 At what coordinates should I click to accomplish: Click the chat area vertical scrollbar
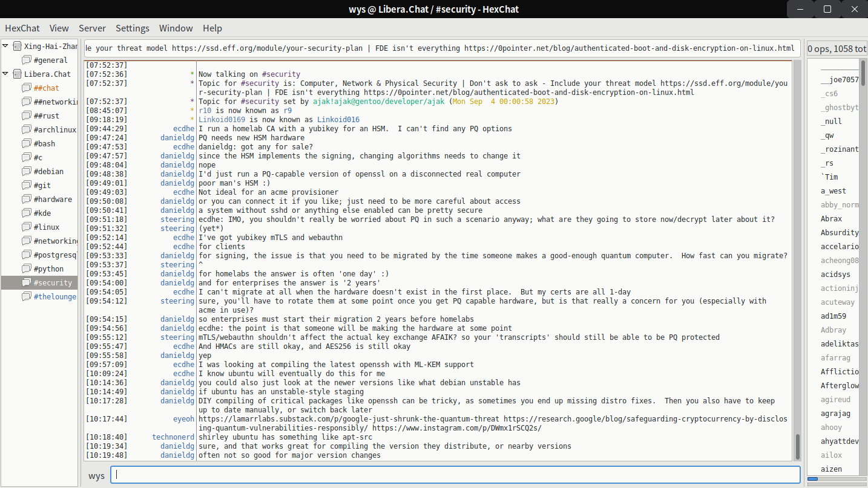(x=797, y=446)
